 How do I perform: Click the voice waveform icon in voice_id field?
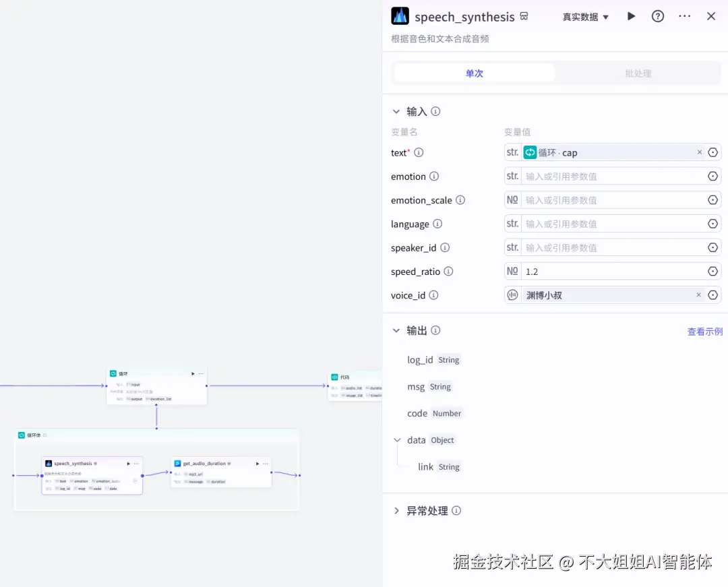(x=512, y=295)
